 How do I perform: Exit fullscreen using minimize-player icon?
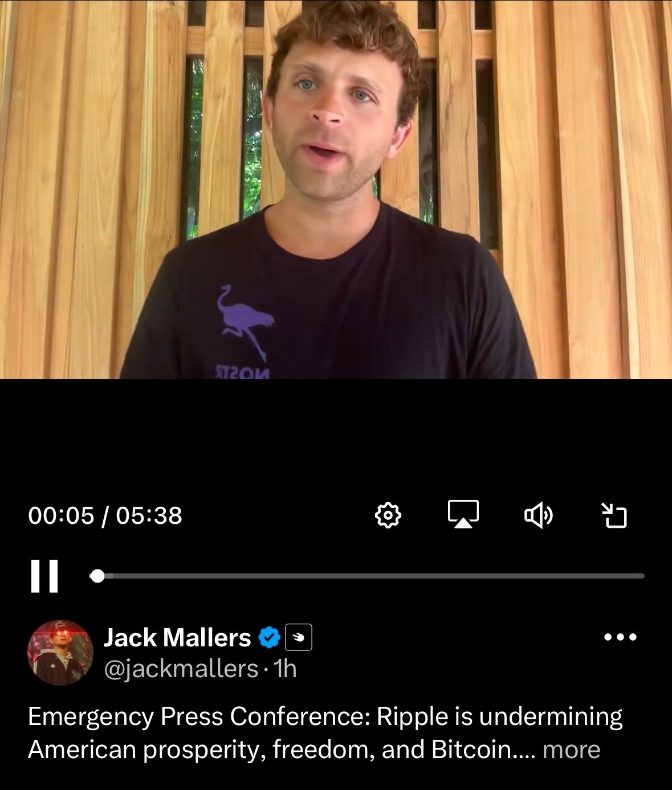pyautogui.click(x=614, y=515)
